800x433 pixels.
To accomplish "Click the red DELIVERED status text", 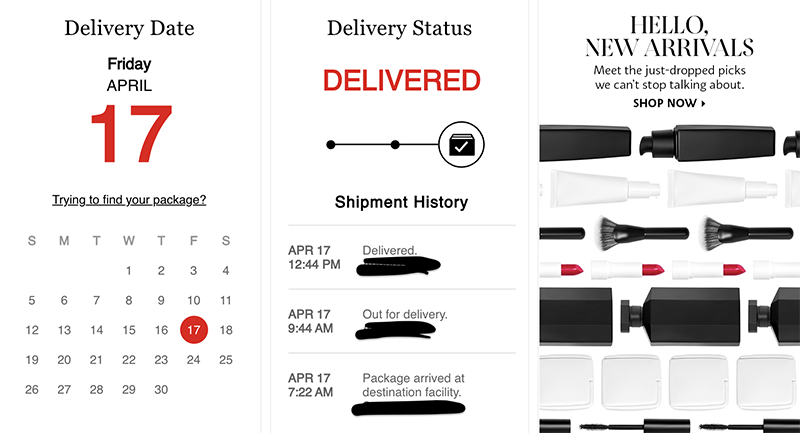I will pyautogui.click(x=401, y=81).
